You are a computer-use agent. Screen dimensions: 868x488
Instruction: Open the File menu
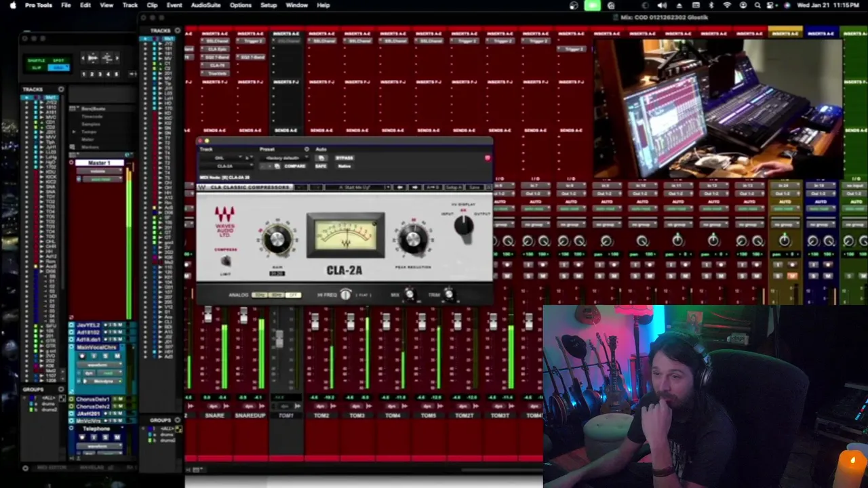pos(66,5)
